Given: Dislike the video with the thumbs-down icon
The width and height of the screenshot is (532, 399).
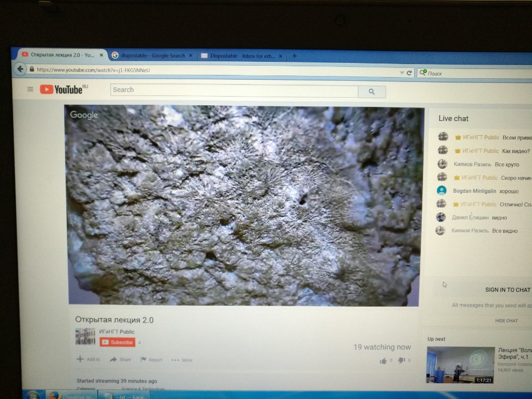Looking at the screenshot, I should [402, 360].
